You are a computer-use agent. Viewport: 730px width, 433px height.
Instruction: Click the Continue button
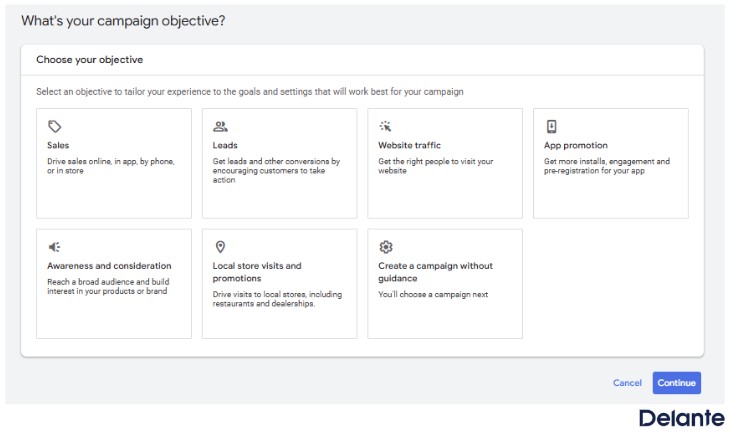tap(676, 383)
